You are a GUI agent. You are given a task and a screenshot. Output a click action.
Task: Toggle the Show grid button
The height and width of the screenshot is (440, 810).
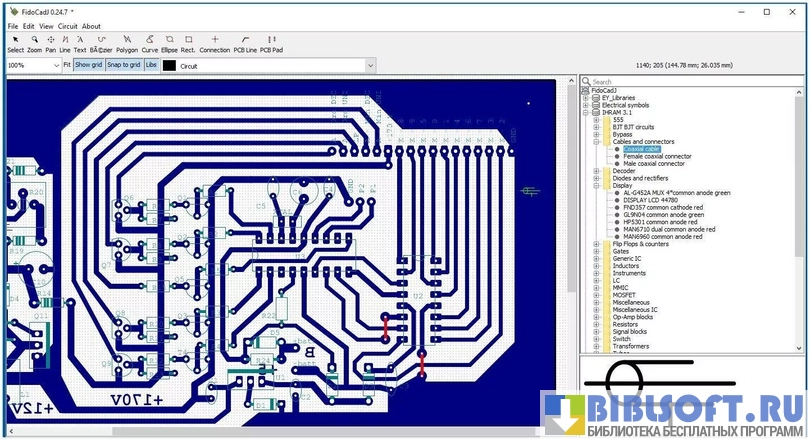[x=88, y=65]
